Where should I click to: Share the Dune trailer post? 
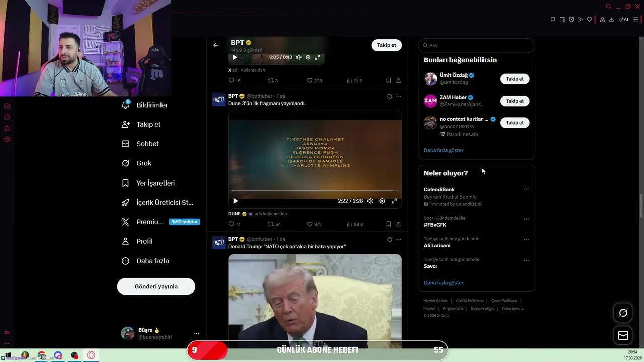click(x=399, y=224)
